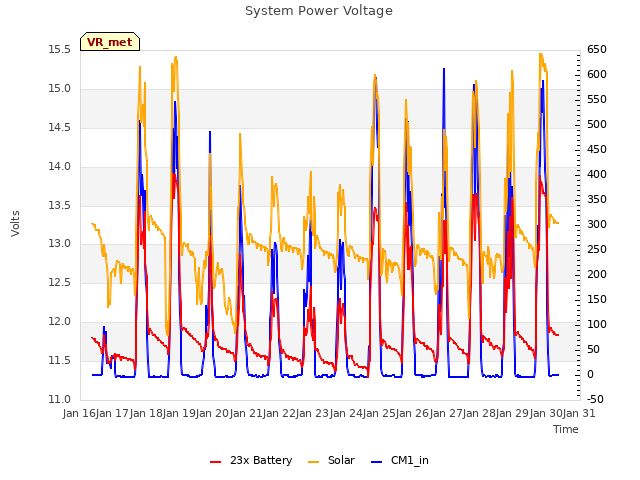The height and width of the screenshot is (480, 640).
Task: Click the blue CM1_in legend swatch
Action: pyautogui.click(x=376, y=462)
